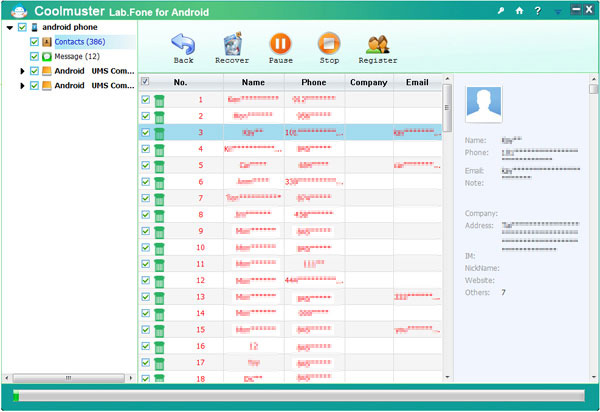Stop the scan with the Stop icon

click(x=329, y=43)
